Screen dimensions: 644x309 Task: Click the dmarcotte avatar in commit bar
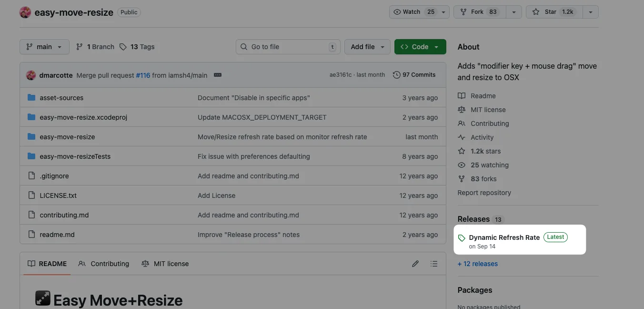31,75
